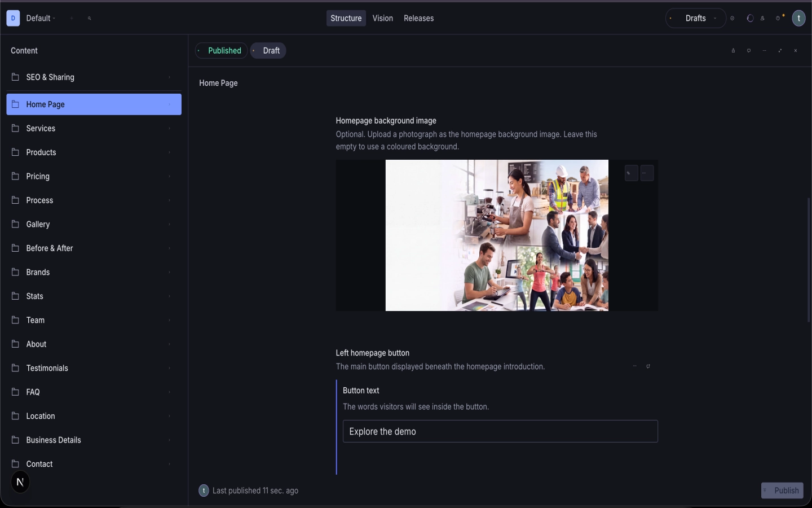Open the help icon with orange dot
The image size is (812, 508).
coord(779,18)
